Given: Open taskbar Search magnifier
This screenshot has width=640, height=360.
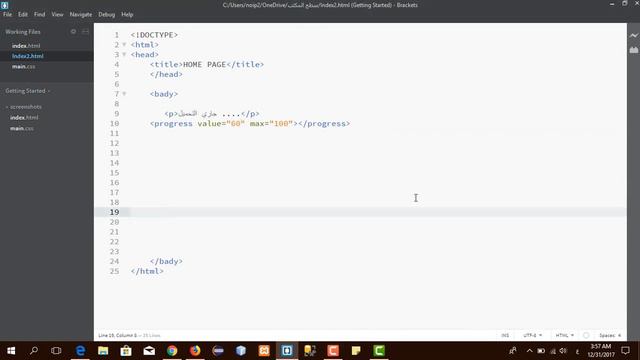Looking at the screenshot, I should click(34, 351).
